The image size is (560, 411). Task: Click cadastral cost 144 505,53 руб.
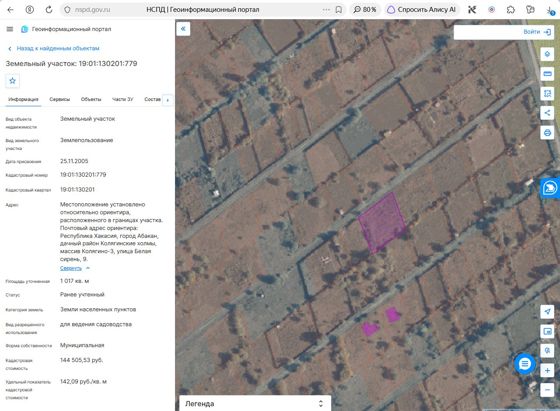[81, 360]
